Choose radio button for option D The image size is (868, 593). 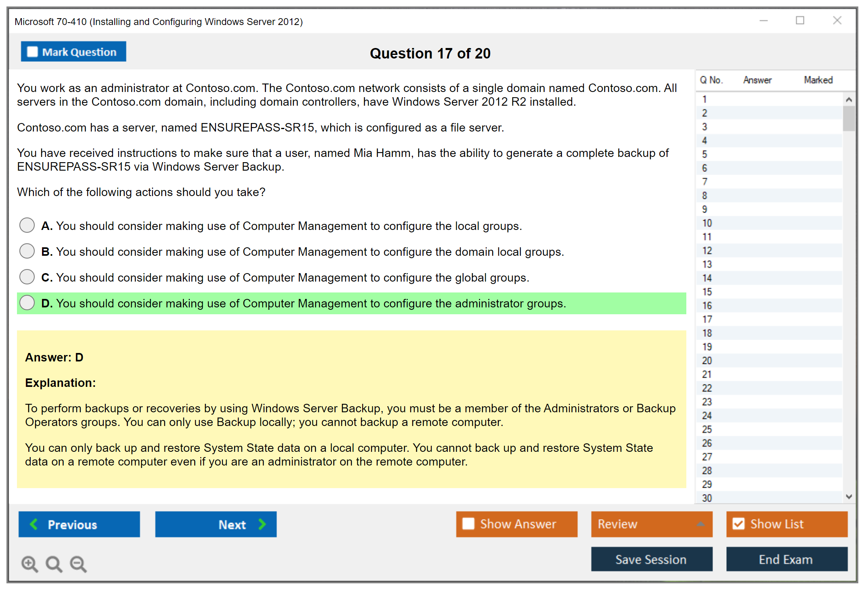point(27,303)
